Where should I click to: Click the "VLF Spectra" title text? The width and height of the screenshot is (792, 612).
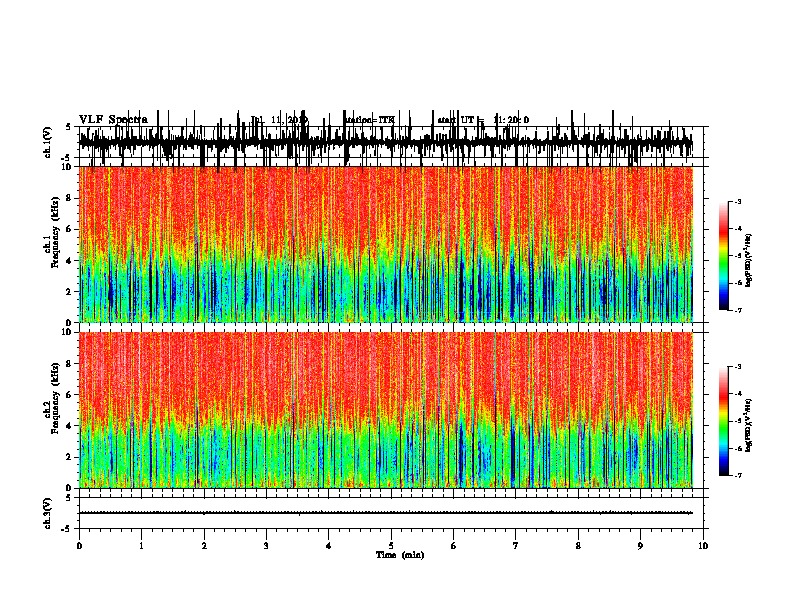click(113, 120)
